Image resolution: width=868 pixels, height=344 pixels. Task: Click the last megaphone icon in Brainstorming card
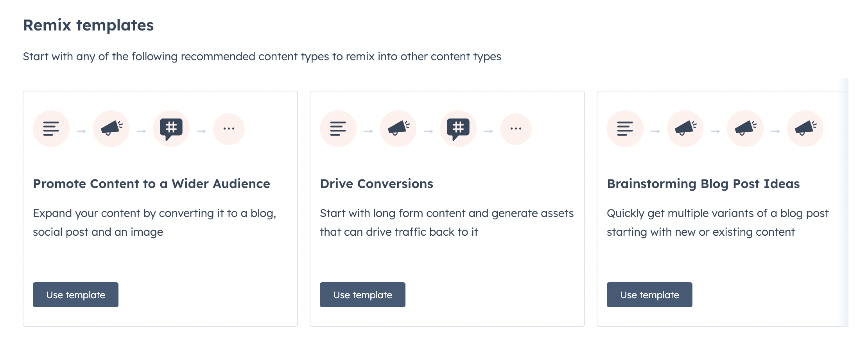click(805, 128)
